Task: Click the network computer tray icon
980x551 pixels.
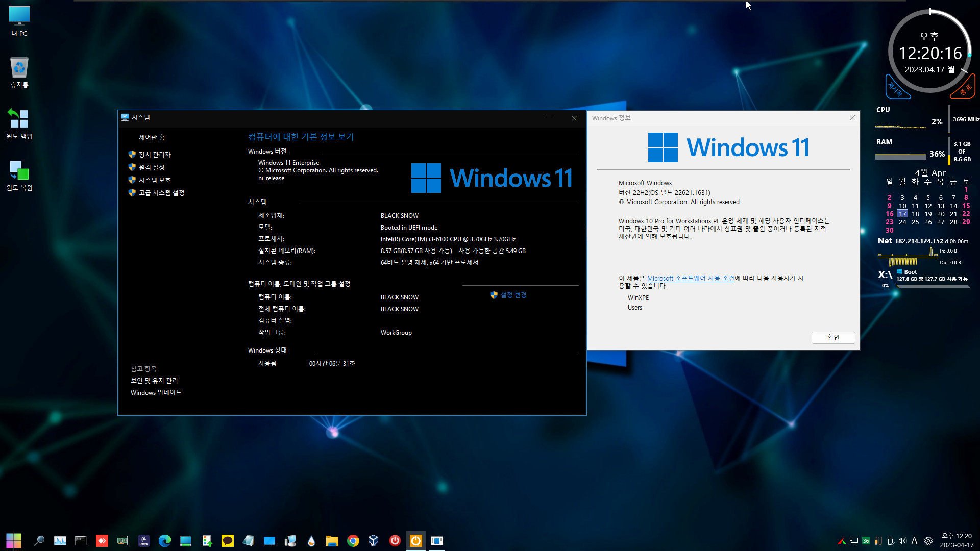Action: (x=854, y=541)
